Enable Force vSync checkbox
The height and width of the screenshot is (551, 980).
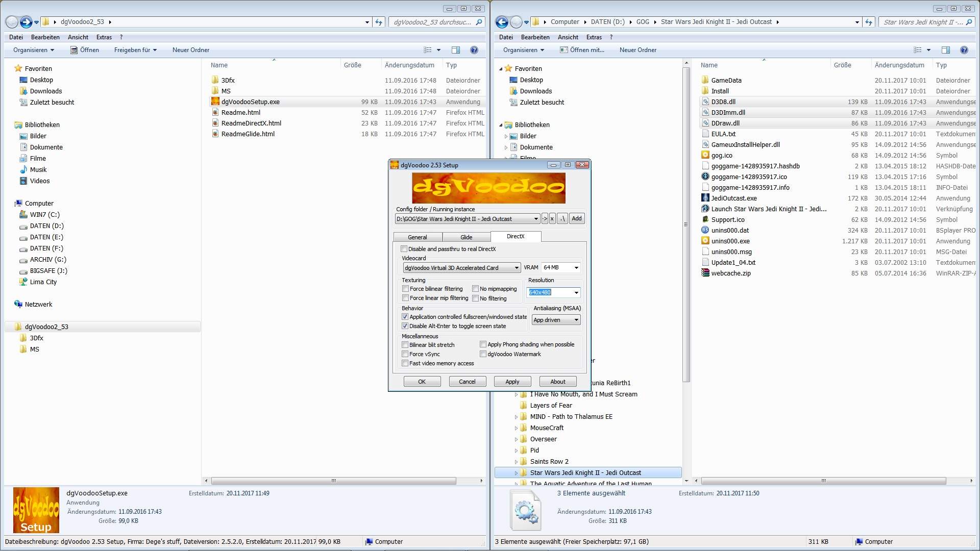[405, 354]
